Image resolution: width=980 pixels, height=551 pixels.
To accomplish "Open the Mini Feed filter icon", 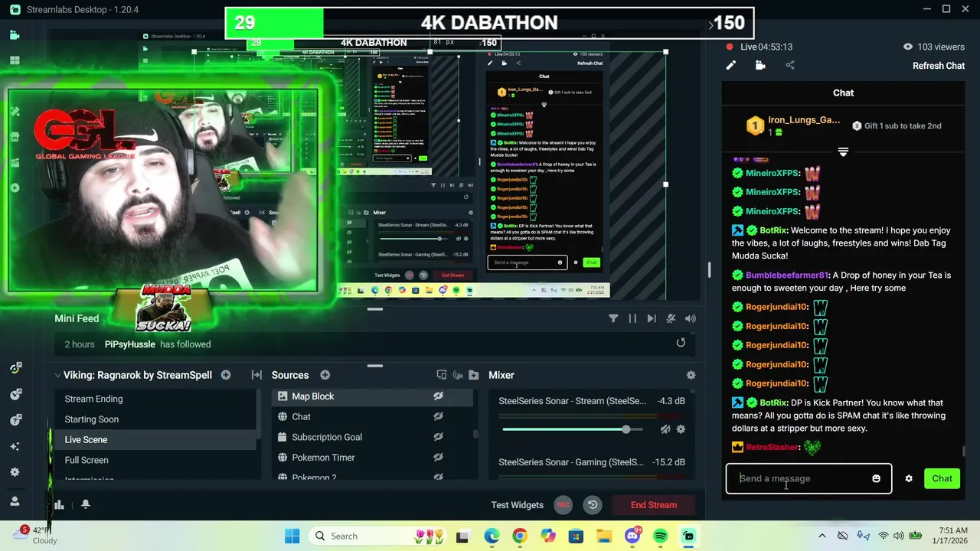I will click(x=613, y=318).
